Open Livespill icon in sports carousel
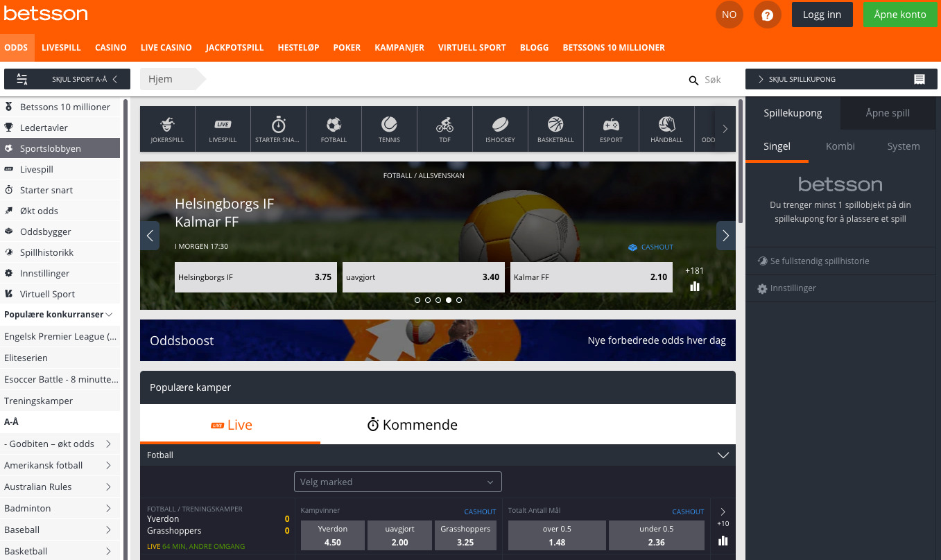Viewport: 941px width, 560px height. coord(223,129)
